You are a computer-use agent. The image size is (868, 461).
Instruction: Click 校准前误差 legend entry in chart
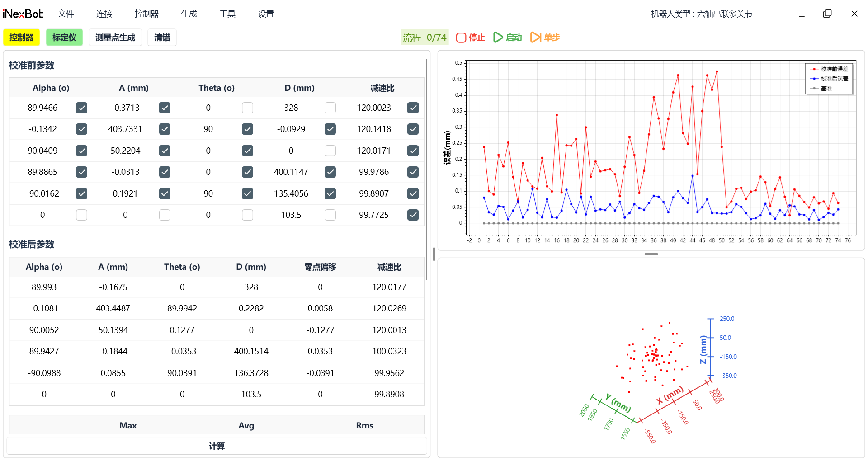(x=829, y=69)
